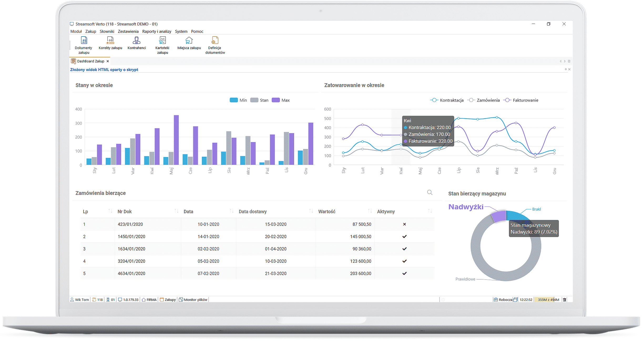Screen dimensions: 644x350
Task: Click the Nadwyżki purple donut slice
Action: (x=499, y=217)
